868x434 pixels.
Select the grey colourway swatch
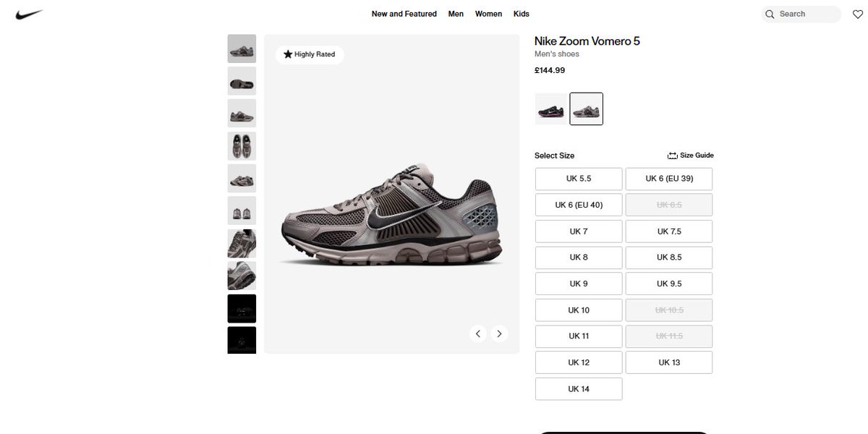[x=586, y=109]
